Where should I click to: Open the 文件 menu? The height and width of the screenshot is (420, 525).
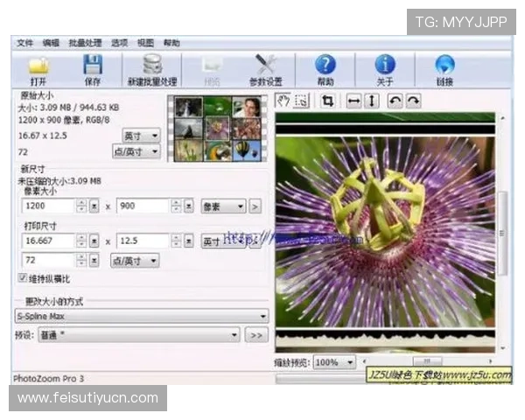coord(25,43)
